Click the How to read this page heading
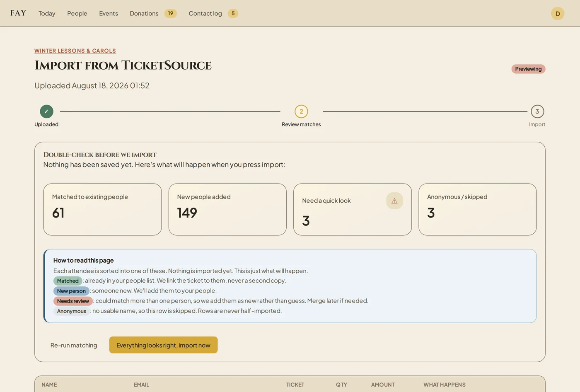 [x=83, y=260]
